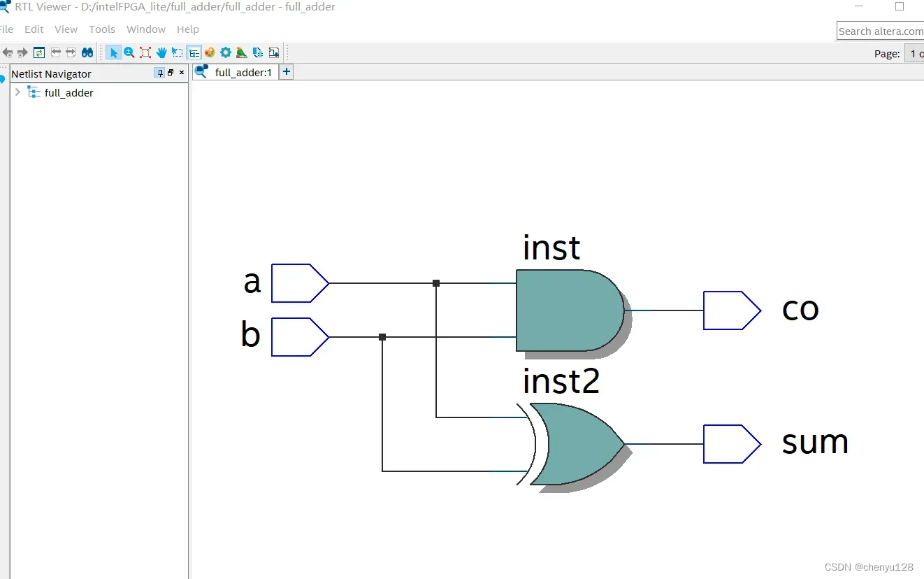
Task: Maximize the RTL Viewer window
Action: point(900,6)
